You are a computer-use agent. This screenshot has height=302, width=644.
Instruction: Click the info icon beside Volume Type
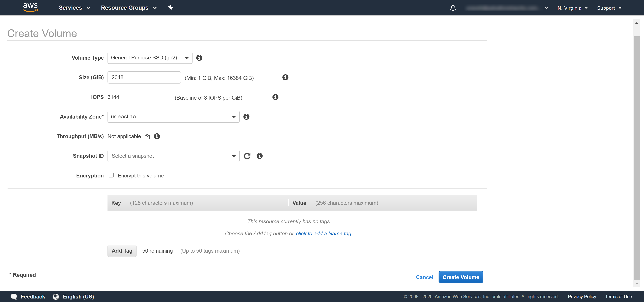pos(199,58)
